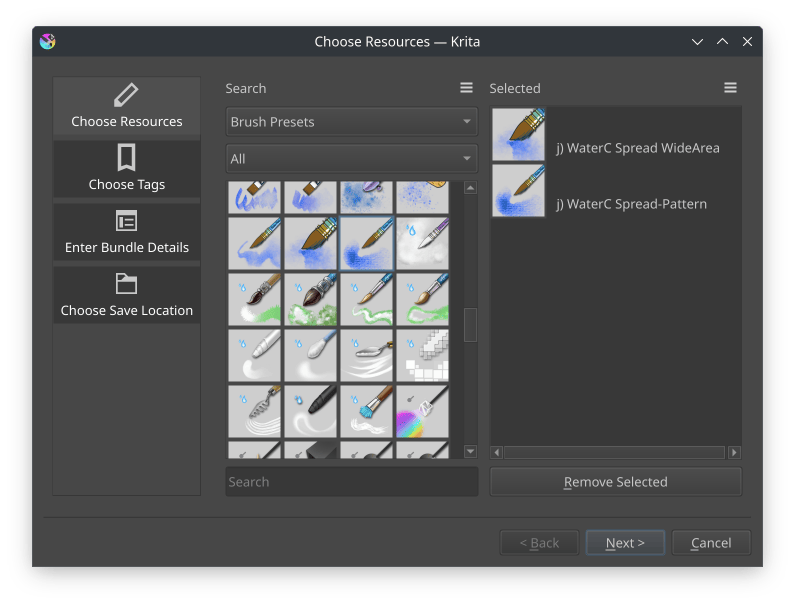Select highlighted watercolor spread-pattern preset in grid
The height and width of the screenshot is (605, 795).
coord(367,243)
